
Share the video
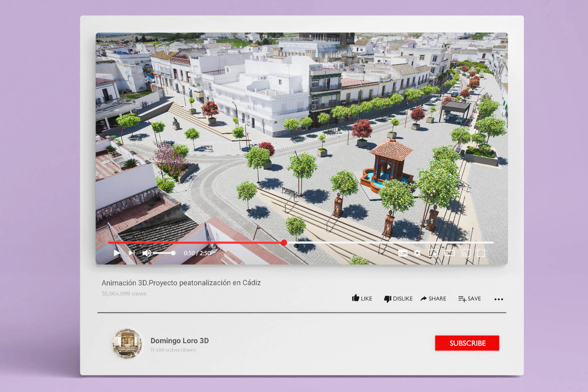click(433, 298)
